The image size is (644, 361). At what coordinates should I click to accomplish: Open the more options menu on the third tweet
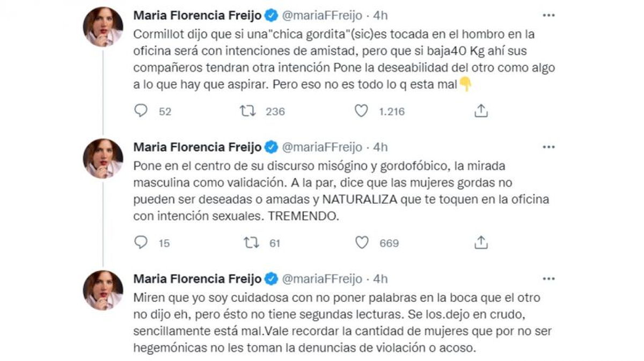[x=548, y=278]
